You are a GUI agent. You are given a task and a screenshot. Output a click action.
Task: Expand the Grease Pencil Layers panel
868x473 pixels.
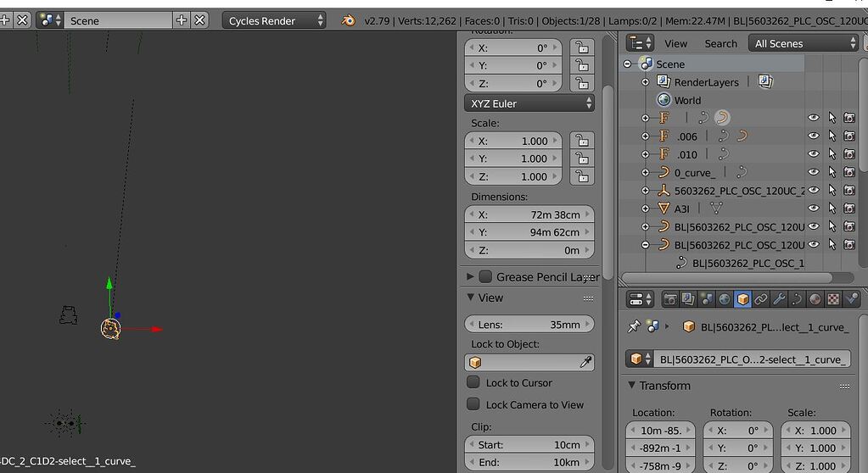(470, 276)
